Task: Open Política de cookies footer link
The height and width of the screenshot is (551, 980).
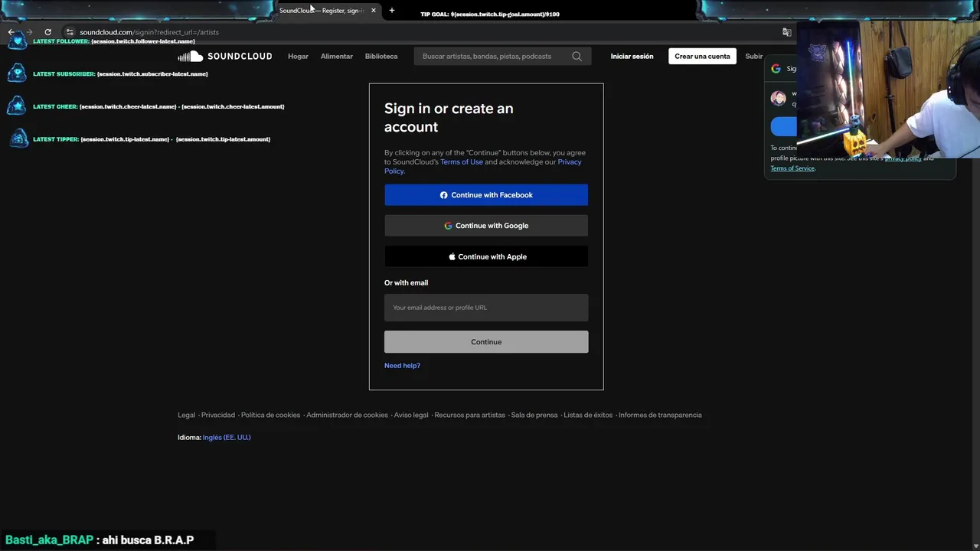Action: coord(270,415)
